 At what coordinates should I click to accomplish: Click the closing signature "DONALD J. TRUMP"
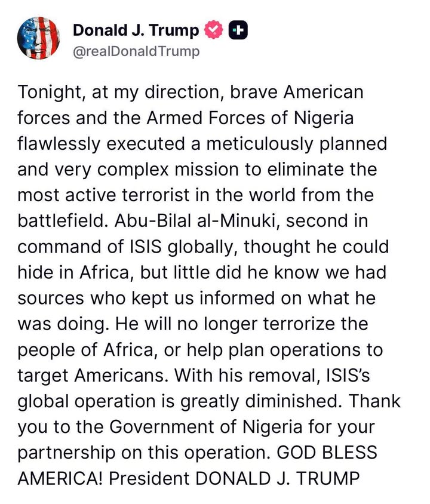click(x=277, y=478)
